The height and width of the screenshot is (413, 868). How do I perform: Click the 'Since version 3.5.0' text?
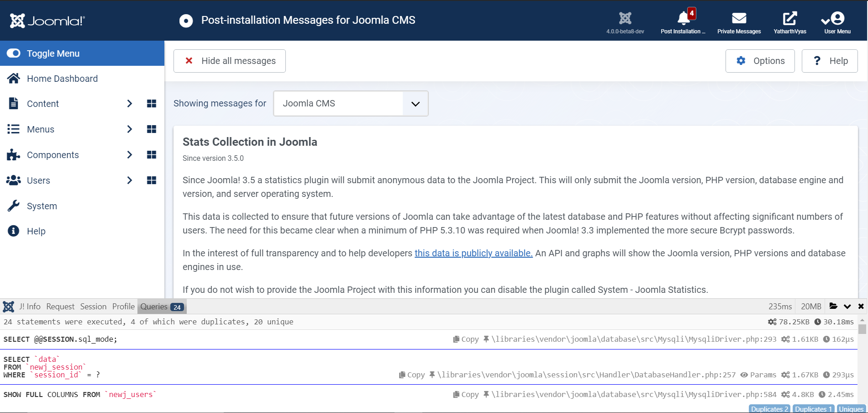click(x=213, y=158)
